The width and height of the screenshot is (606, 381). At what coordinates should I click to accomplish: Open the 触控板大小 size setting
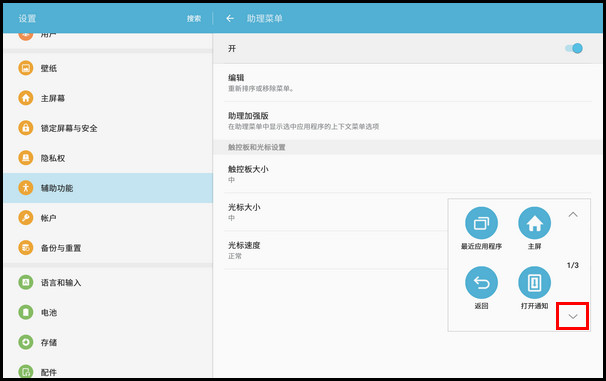point(408,174)
